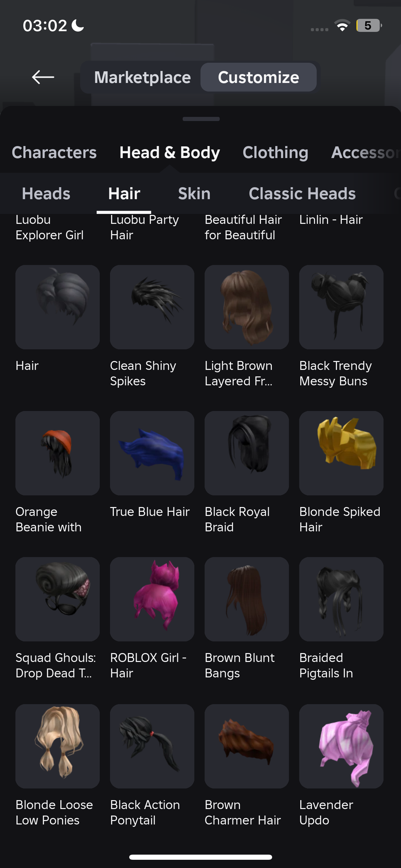Equip the Black Action Ponytail thumbnail
Screen dimensions: 401x868
click(152, 746)
